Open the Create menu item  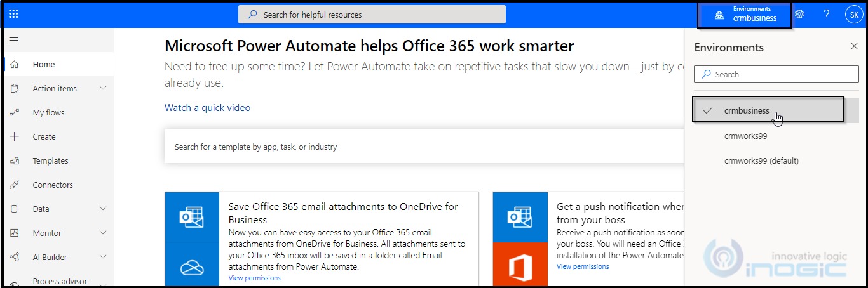(x=44, y=137)
